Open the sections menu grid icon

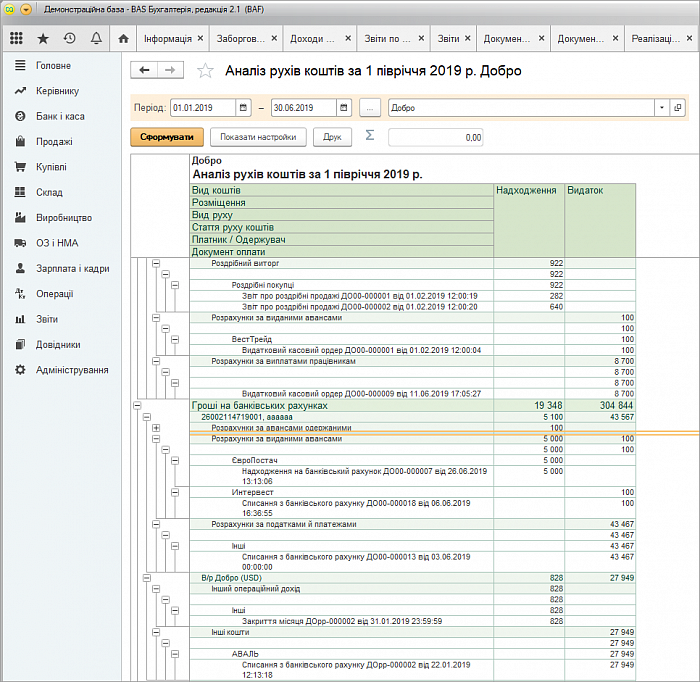(16, 39)
